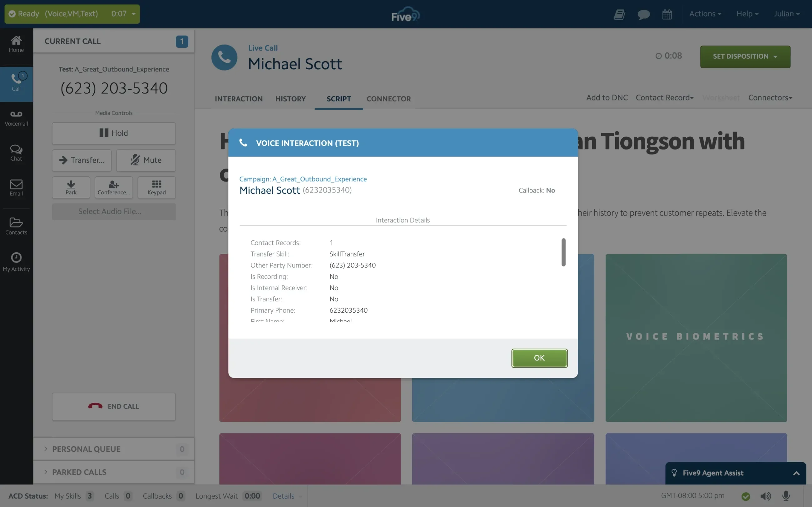The height and width of the screenshot is (507, 812).
Task: Toggle the microphone icon in status bar
Action: (785, 495)
